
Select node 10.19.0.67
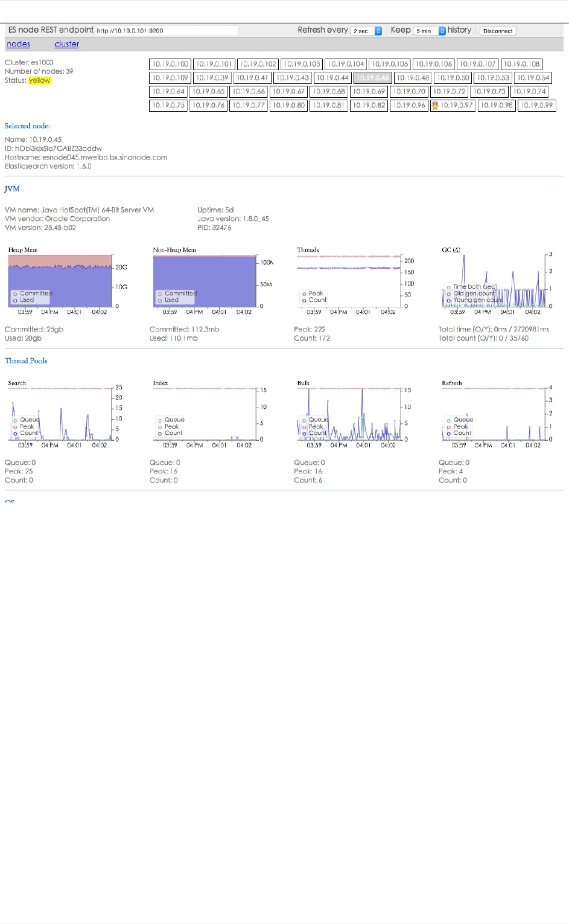click(x=288, y=92)
